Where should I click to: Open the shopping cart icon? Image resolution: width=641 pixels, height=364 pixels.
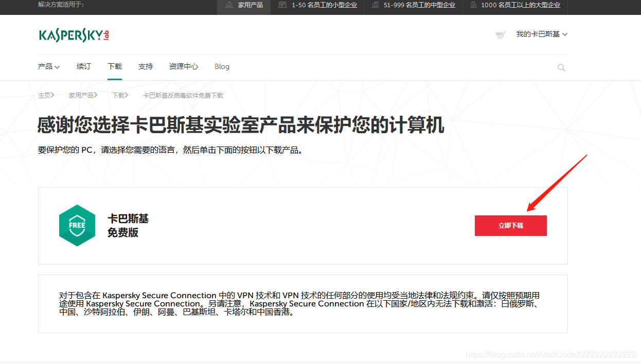500,35
